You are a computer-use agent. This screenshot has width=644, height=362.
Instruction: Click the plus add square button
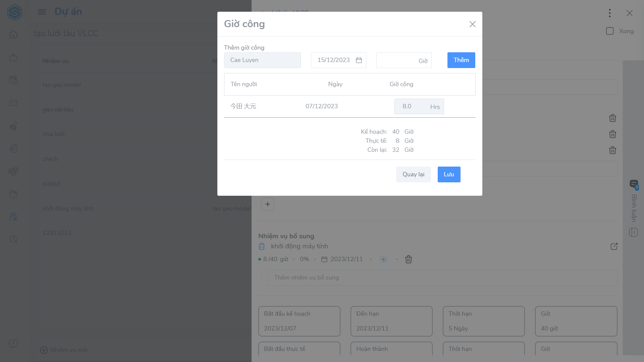click(268, 204)
